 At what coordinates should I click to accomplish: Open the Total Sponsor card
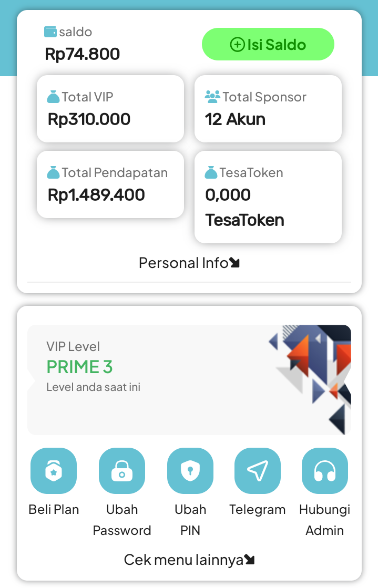(268, 109)
